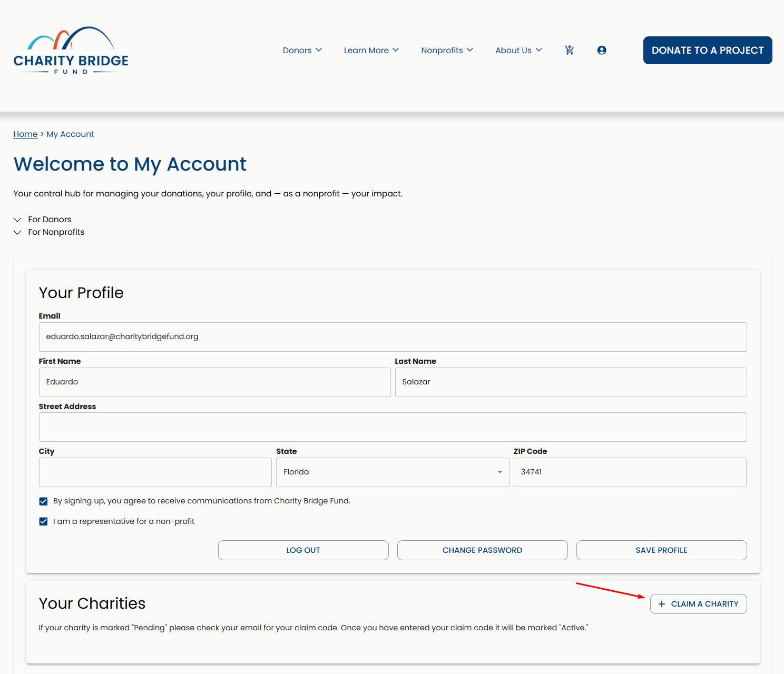This screenshot has width=784, height=674.
Task: Expand the For Donors section
Action: click(43, 220)
